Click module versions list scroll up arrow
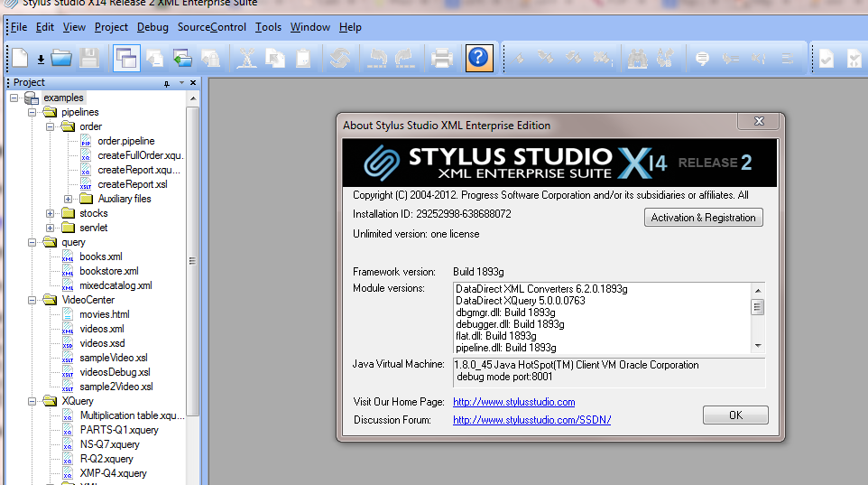868x485 pixels. [x=758, y=291]
